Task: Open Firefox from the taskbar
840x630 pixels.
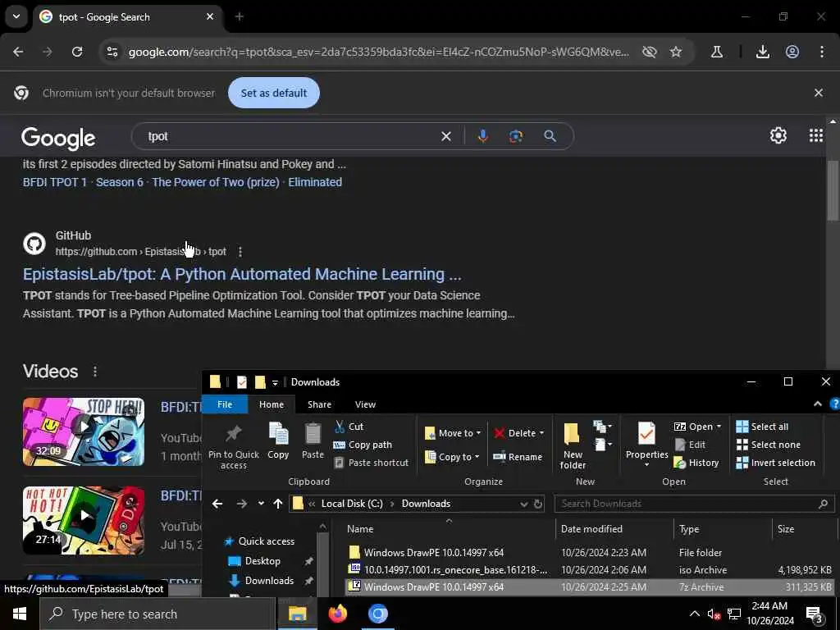Action: pos(337,614)
